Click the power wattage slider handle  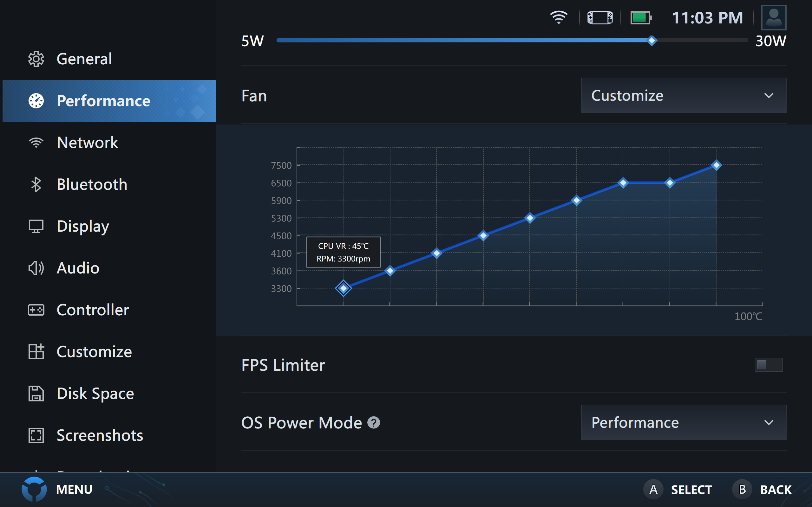point(652,41)
